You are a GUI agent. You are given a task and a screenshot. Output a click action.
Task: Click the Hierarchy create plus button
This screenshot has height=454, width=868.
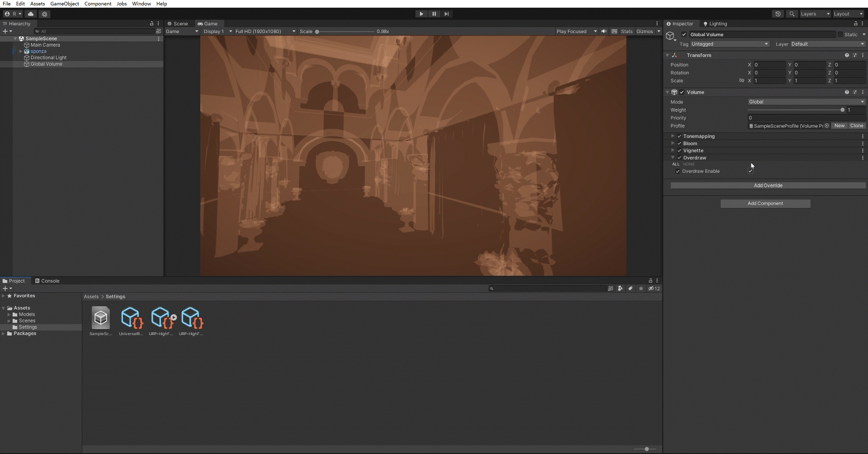point(7,31)
